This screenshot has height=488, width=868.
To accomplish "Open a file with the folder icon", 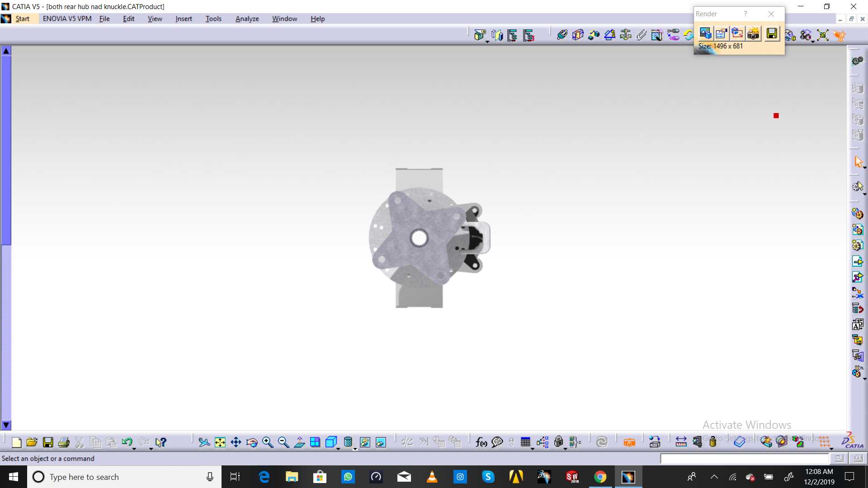I will tap(32, 442).
